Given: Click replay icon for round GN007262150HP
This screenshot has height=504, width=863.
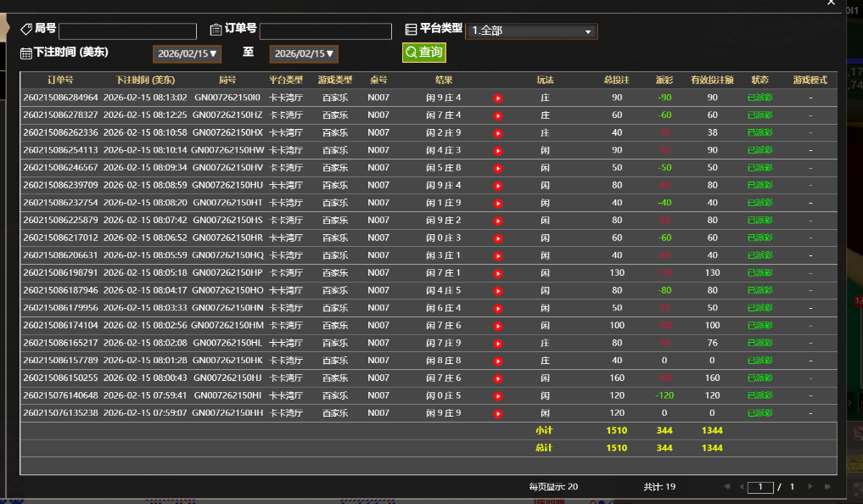Looking at the screenshot, I should pyautogui.click(x=498, y=273).
